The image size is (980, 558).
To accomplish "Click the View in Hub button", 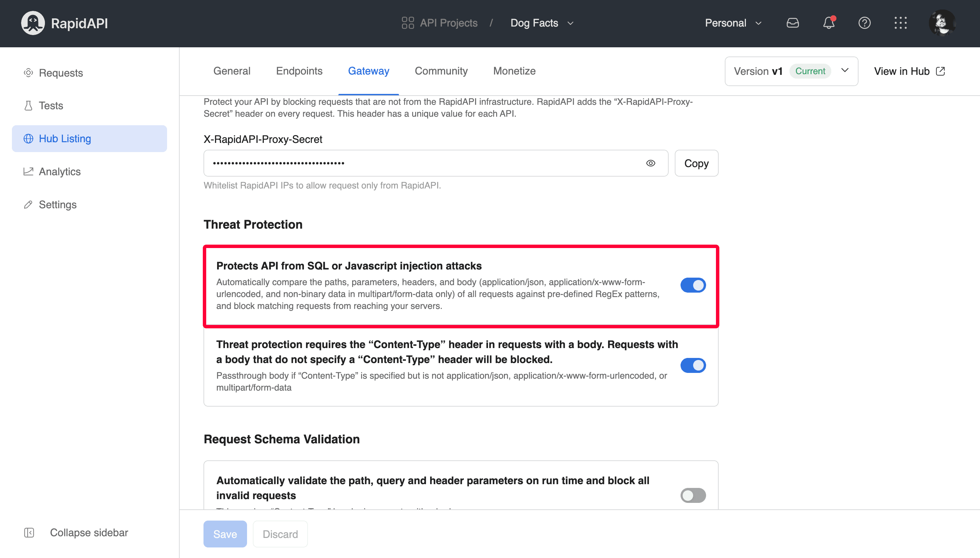I will pos(909,71).
